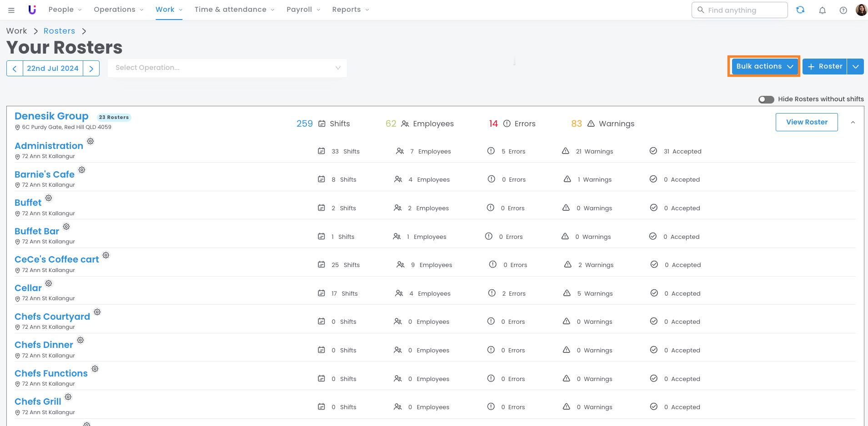This screenshot has width=868, height=426.
Task: Open the notifications bell
Action: coord(822,10)
